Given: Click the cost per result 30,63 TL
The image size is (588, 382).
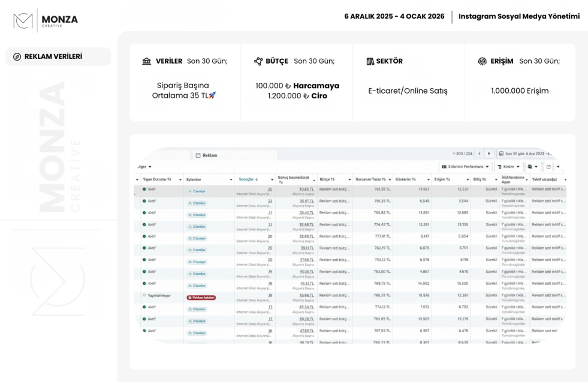Looking at the screenshot, I should (306, 190).
